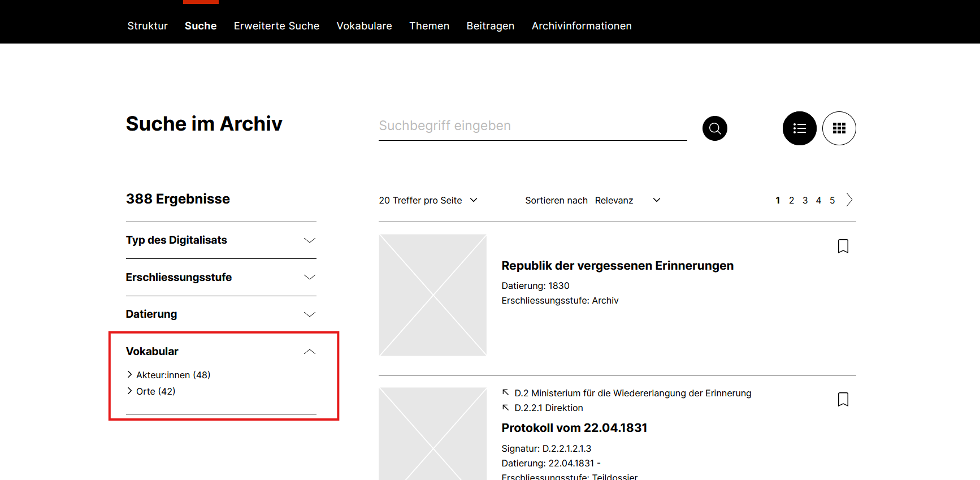Click Signatur: D.2.2.1.2.1.3 text
The height and width of the screenshot is (480, 980).
(546, 448)
